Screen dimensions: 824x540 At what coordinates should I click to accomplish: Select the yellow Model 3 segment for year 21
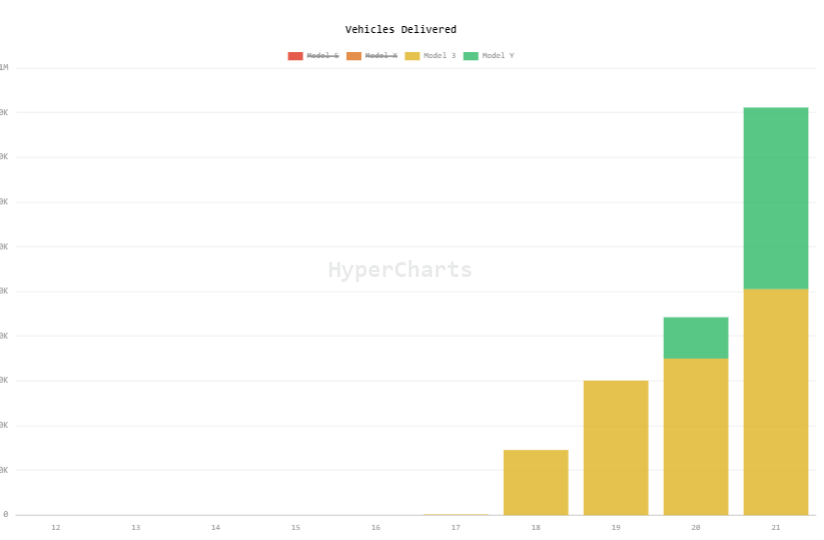776,401
